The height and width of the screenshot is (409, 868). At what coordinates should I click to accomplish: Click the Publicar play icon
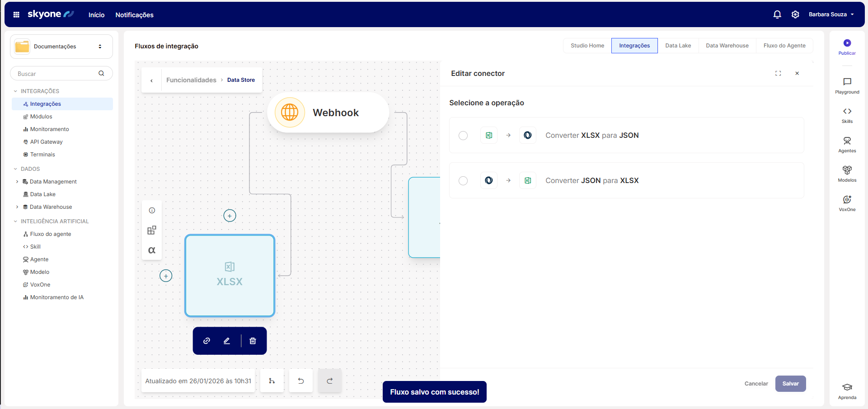click(847, 43)
